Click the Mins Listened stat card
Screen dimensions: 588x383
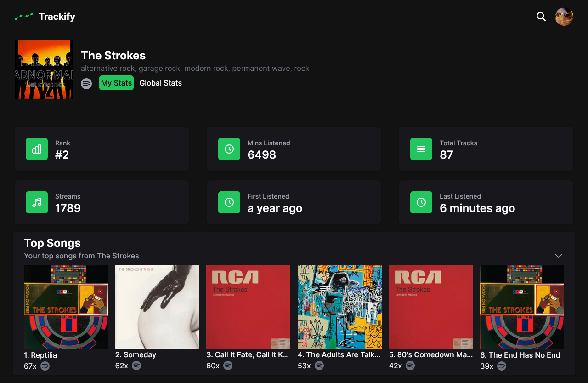(x=294, y=149)
